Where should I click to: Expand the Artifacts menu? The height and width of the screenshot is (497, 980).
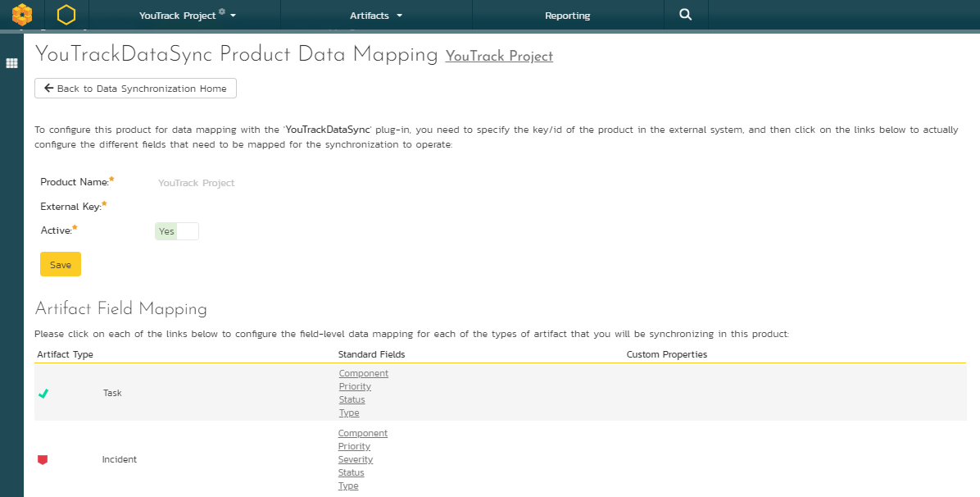point(375,16)
